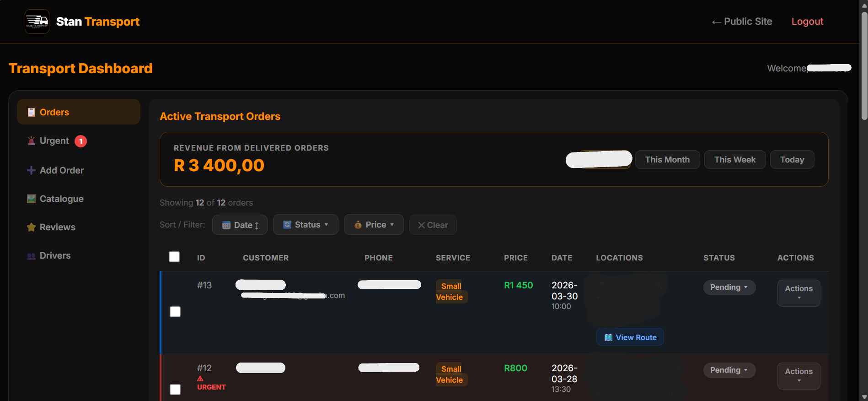Image resolution: width=868 pixels, height=401 pixels.
Task: Click the Status filter refresh icon
Action: (287, 225)
